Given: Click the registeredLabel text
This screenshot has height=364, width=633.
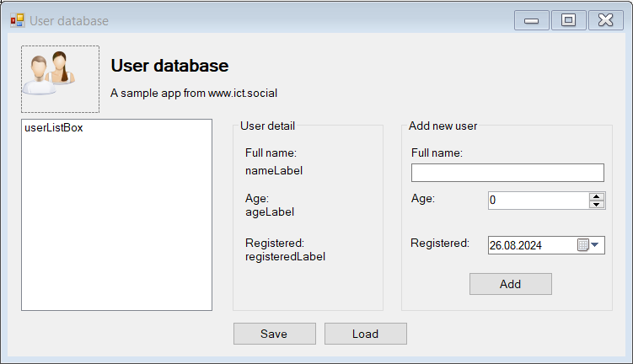Looking at the screenshot, I should [285, 257].
